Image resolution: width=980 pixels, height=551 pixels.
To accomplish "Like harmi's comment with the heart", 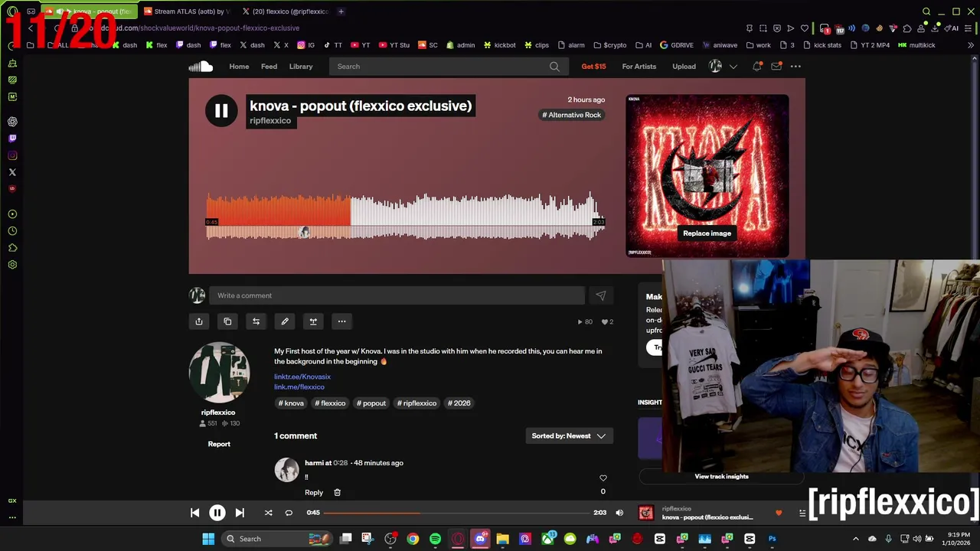I will pyautogui.click(x=603, y=478).
